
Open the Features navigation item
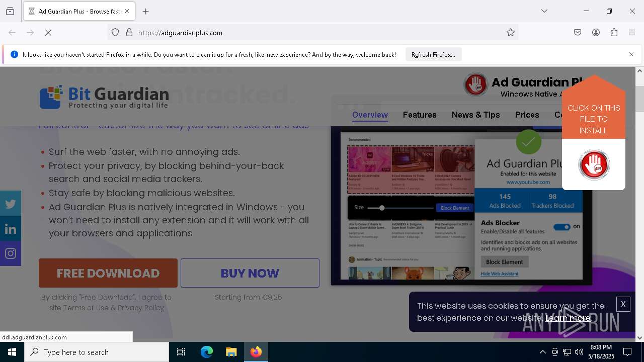coord(420,115)
